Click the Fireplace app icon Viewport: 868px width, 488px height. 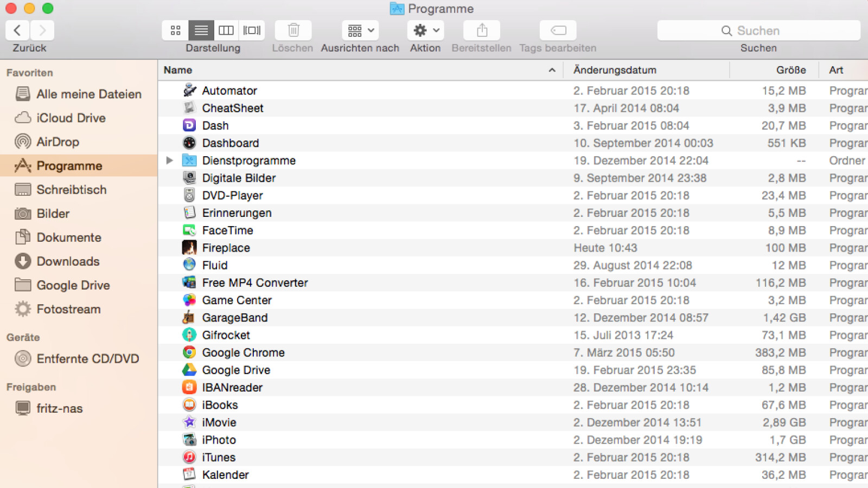189,248
